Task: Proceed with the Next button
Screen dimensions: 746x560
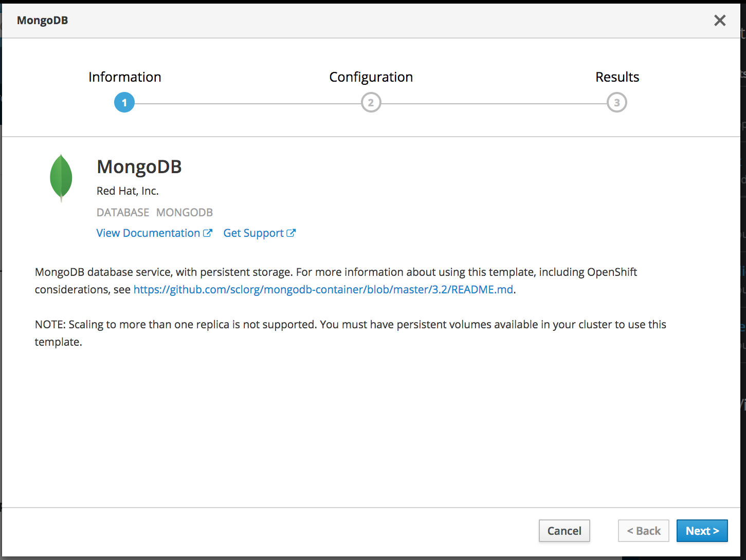Action: click(702, 531)
